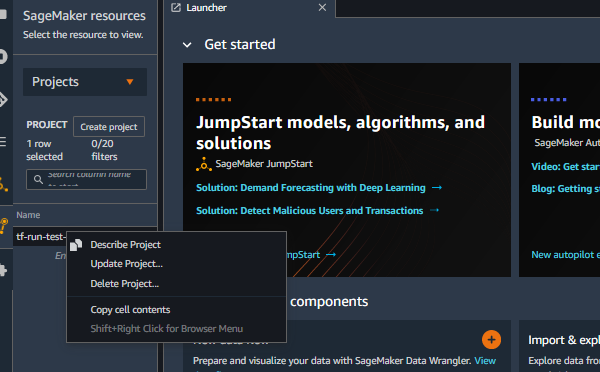
Task: Click the arrow after Detect Malicious Users solution
Action: [x=434, y=210]
